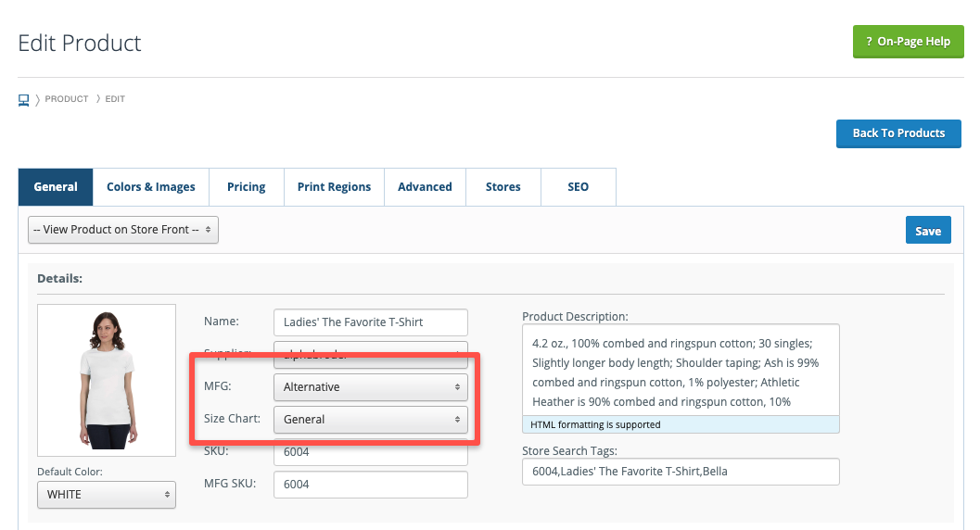
Task: Switch to the Colors & Images tab
Action: 150,186
